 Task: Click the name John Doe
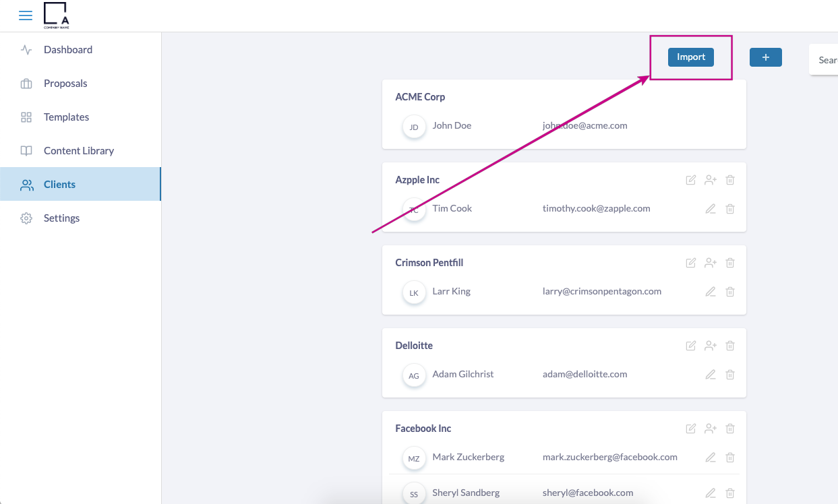[x=452, y=126]
